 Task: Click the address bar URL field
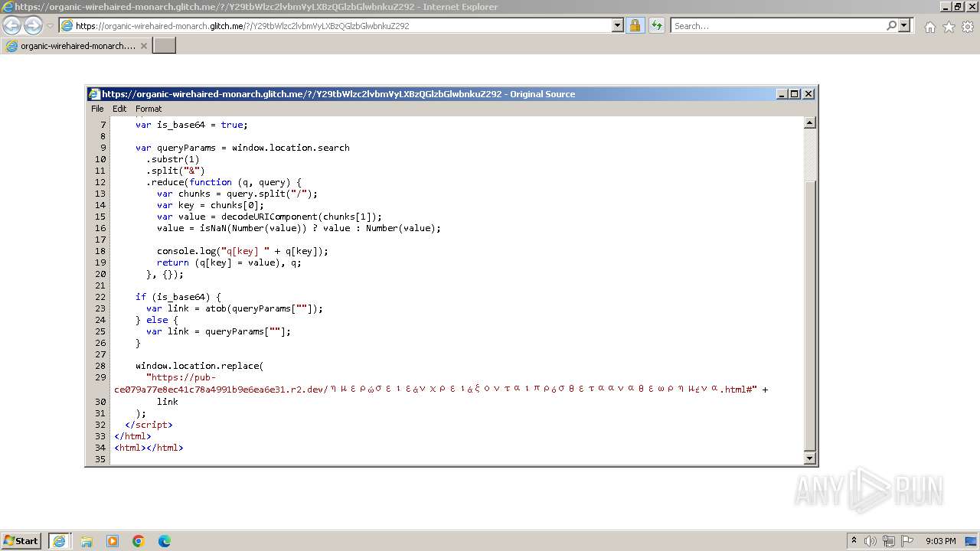coord(342,25)
